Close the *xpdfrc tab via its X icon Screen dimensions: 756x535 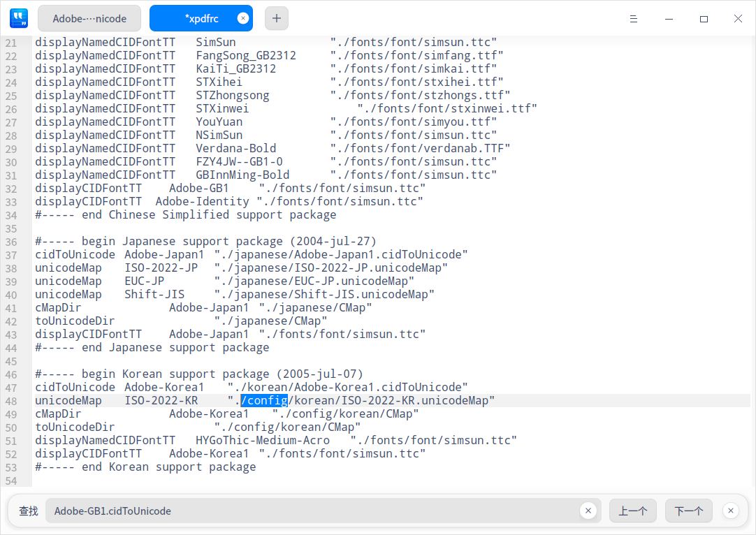pos(242,18)
